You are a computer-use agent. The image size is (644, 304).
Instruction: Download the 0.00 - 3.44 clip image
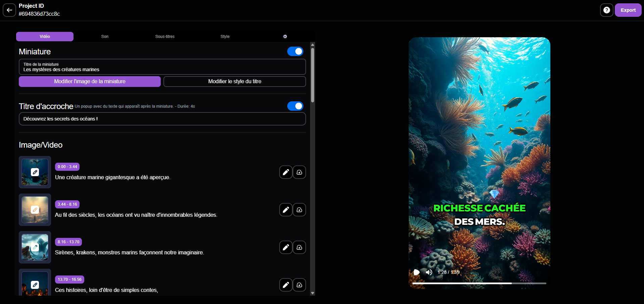299,172
